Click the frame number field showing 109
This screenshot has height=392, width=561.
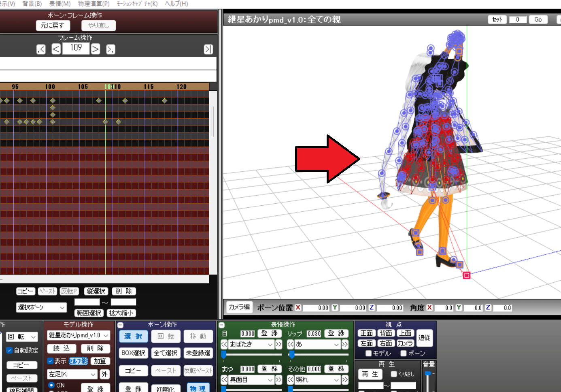[76, 48]
